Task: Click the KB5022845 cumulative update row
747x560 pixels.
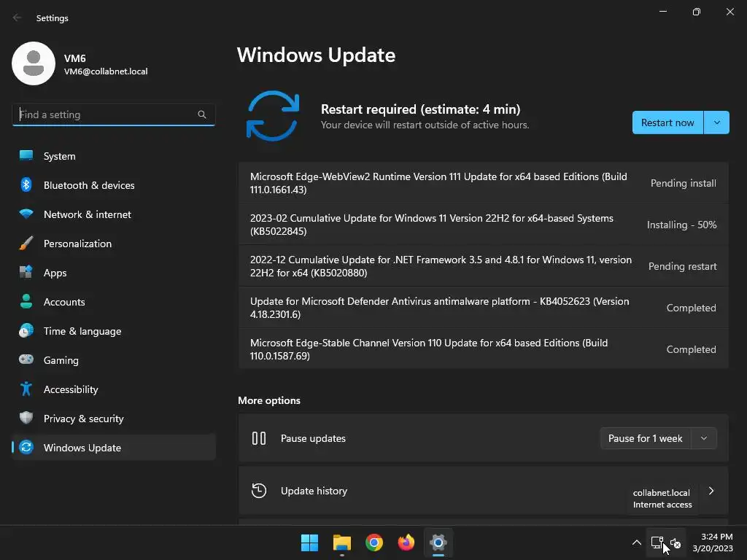Action: pos(483,225)
